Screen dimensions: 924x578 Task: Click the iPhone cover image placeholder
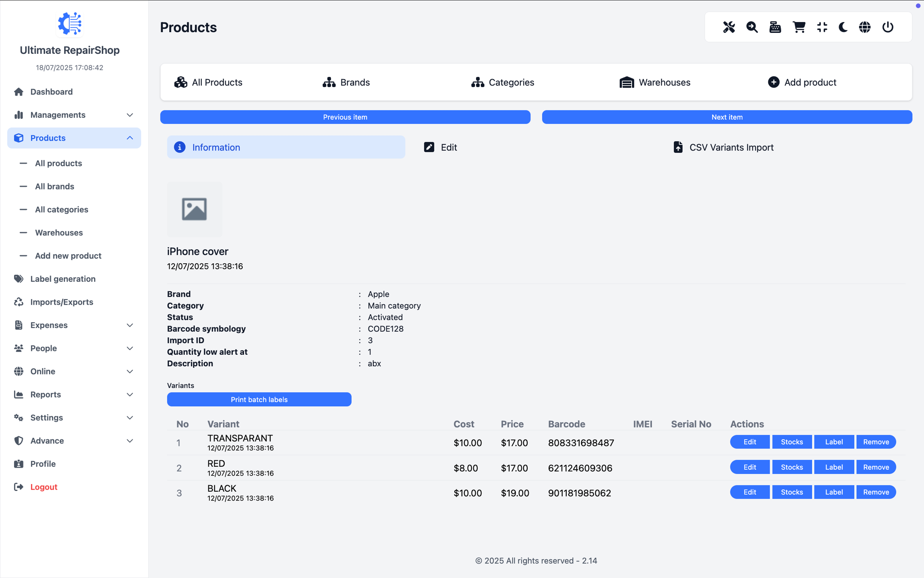[x=195, y=209]
